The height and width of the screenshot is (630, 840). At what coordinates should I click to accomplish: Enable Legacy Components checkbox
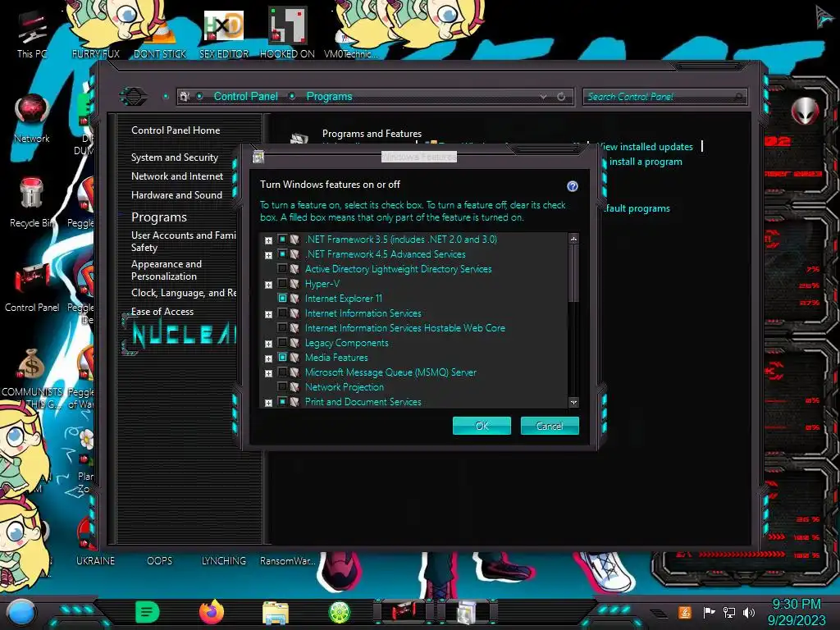click(x=282, y=342)
